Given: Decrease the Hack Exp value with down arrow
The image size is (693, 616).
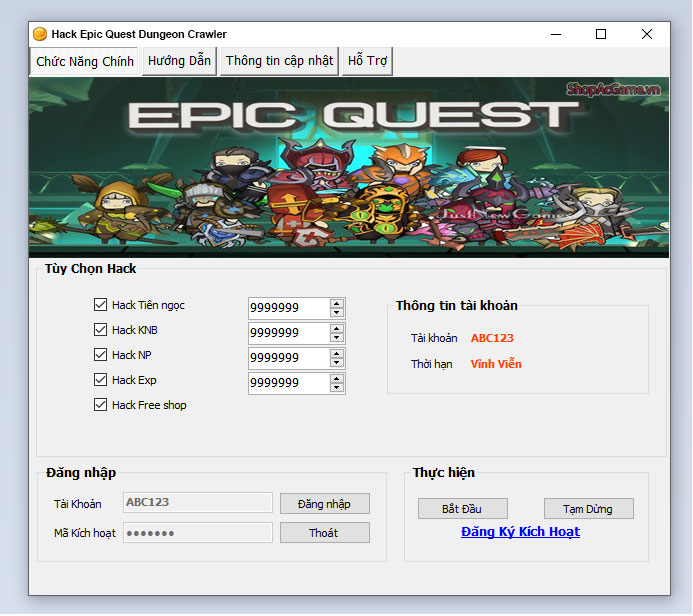Looking at the screenshot, I should tap(337, 388).
